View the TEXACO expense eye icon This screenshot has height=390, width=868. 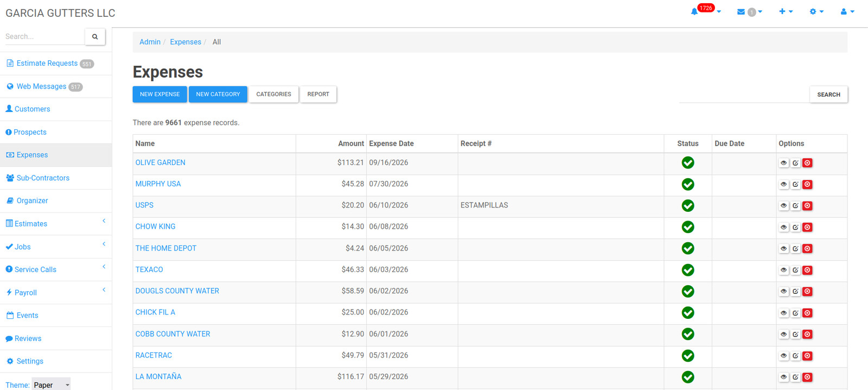(x=783, y=270)
